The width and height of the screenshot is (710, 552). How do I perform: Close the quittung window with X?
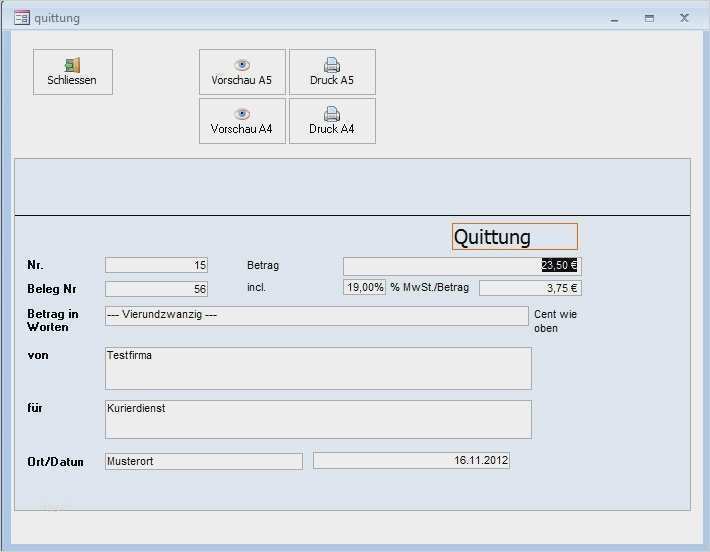click(x=684, y=18)
